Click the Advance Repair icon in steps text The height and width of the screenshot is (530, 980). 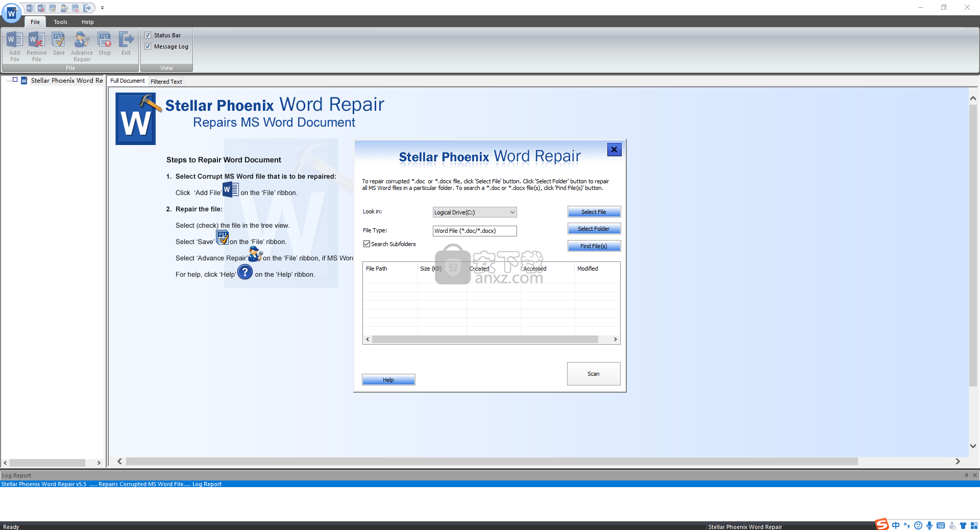point(255,254)
